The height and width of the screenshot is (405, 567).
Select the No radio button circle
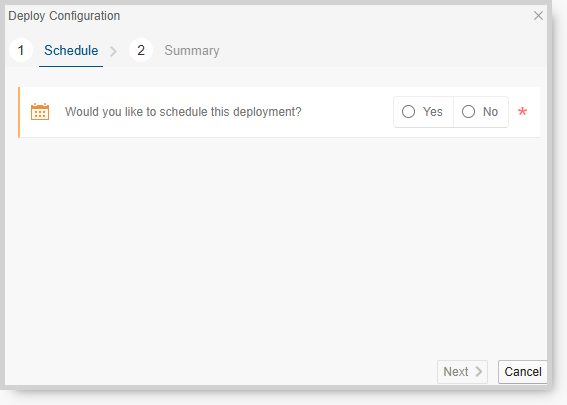468,111
